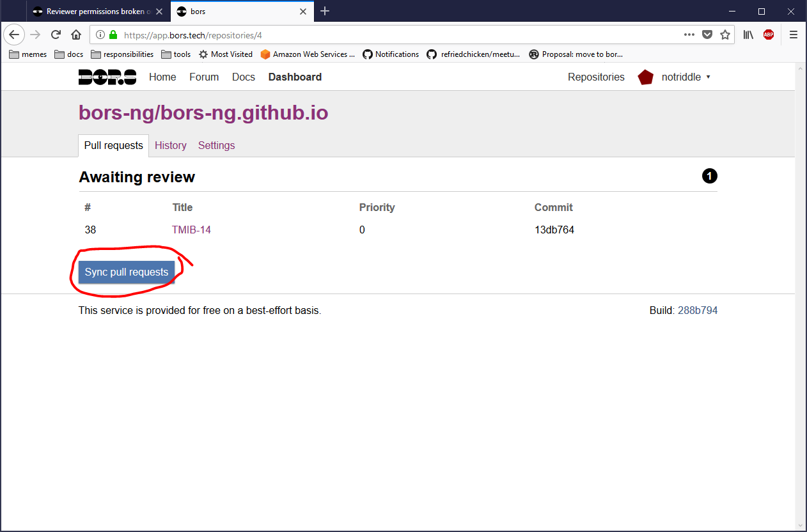Open the memes bookmarks folder
Viewport: 807px width, 532px height.
tap(28, 54)
